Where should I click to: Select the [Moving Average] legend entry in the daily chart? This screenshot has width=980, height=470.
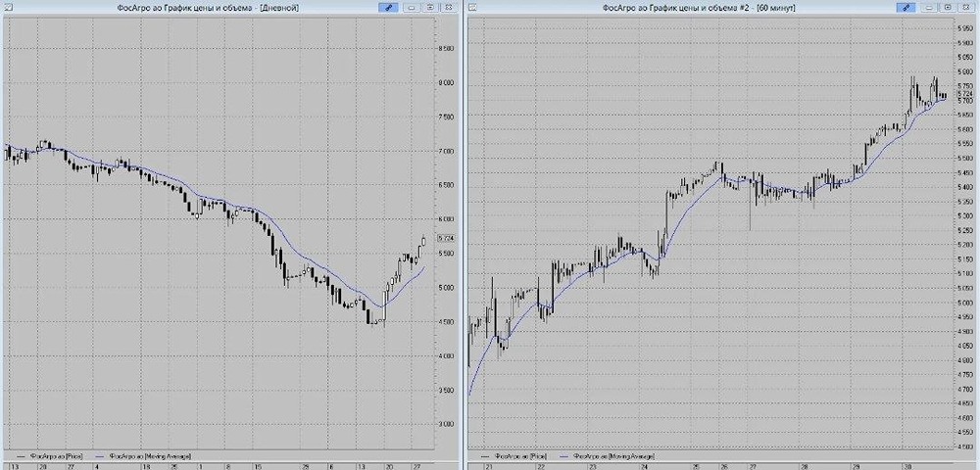(150, 456)
